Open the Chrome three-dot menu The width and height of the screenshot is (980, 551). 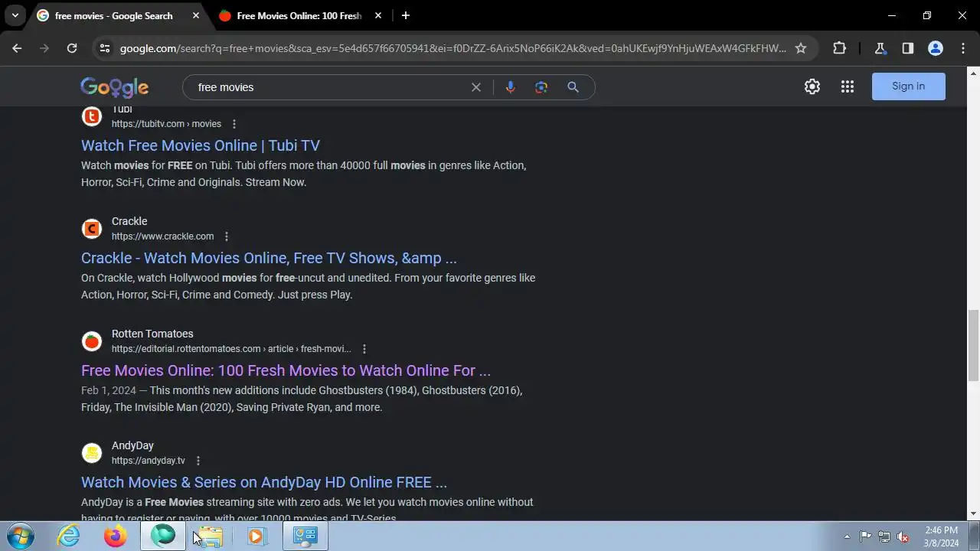pos(962,48)
